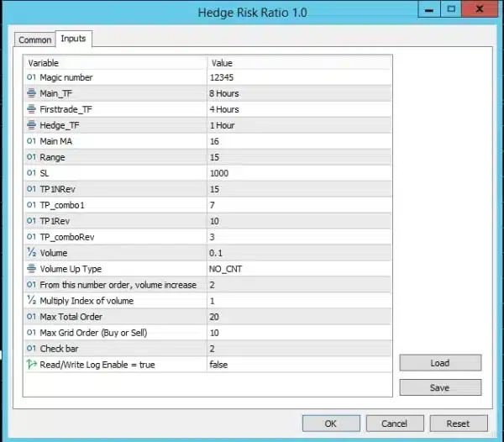Click the enum icon beside Hedge_TF
The width and height of the screenshot is (504, 442).
click(31, 125)
